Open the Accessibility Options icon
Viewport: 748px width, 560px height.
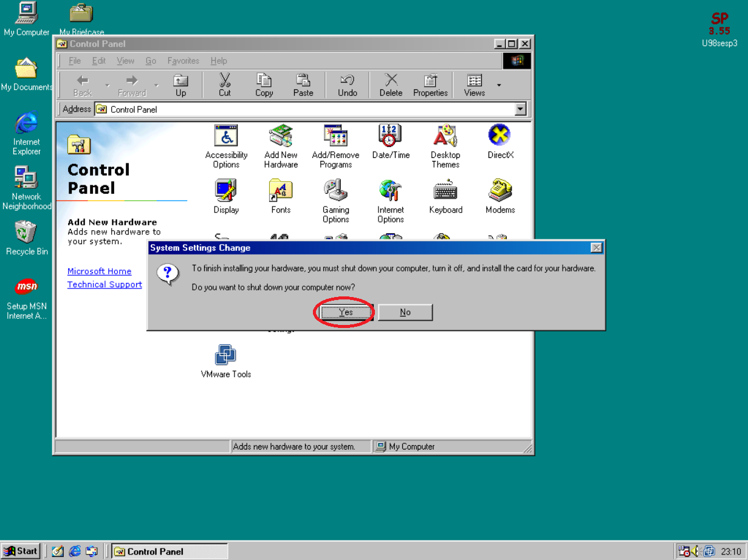pyautogui.click(x=226, y=137)
